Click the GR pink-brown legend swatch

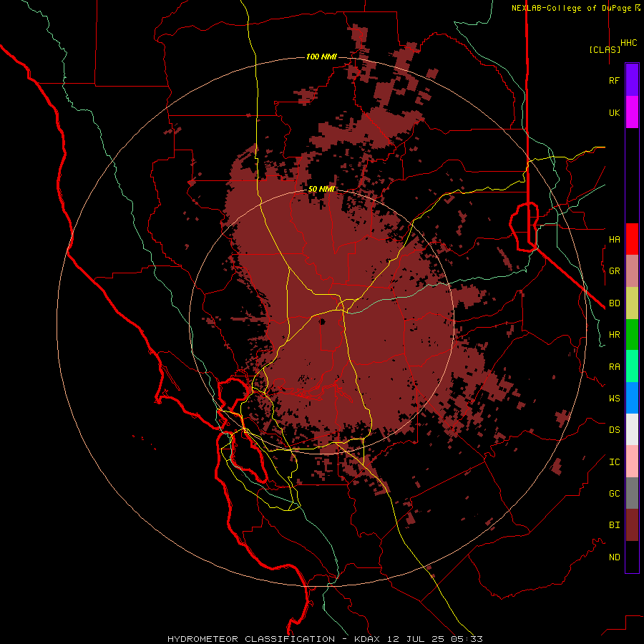[632, 270]
